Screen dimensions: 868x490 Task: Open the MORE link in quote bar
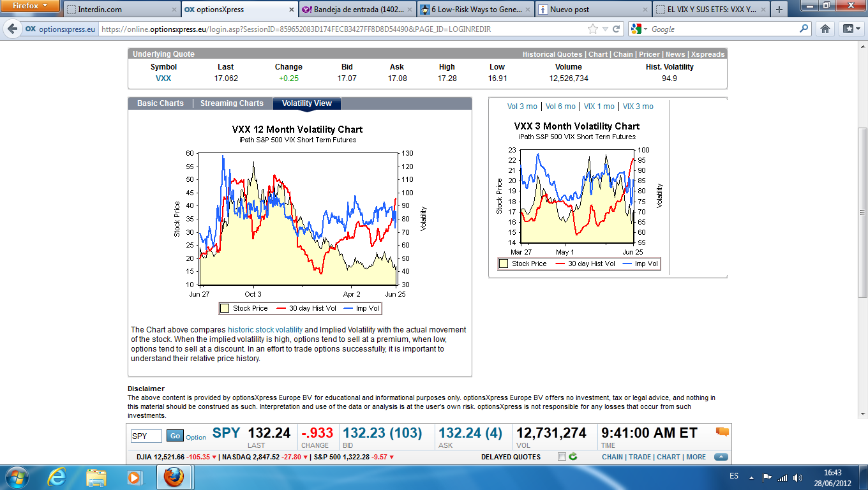coord(696,457)
